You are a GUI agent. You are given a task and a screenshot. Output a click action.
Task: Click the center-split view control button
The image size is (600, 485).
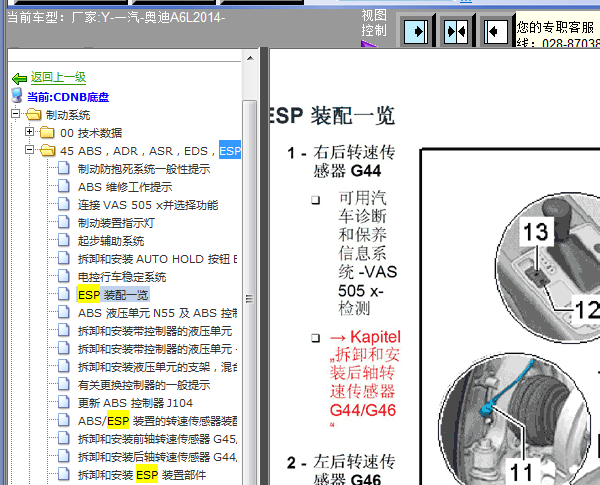click(456, 31)
